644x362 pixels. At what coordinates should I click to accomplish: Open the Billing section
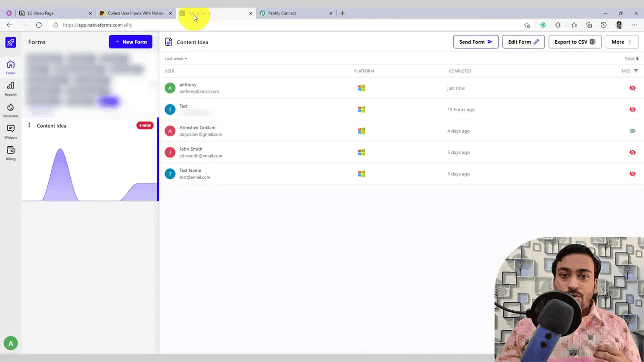[x=11, y=152]
